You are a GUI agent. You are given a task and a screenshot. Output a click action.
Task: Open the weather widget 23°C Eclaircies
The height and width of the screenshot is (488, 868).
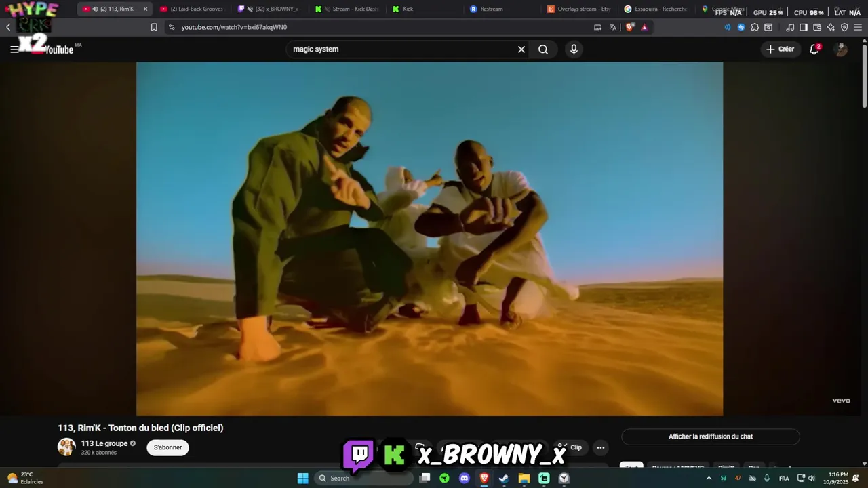(x=25, y=478)
